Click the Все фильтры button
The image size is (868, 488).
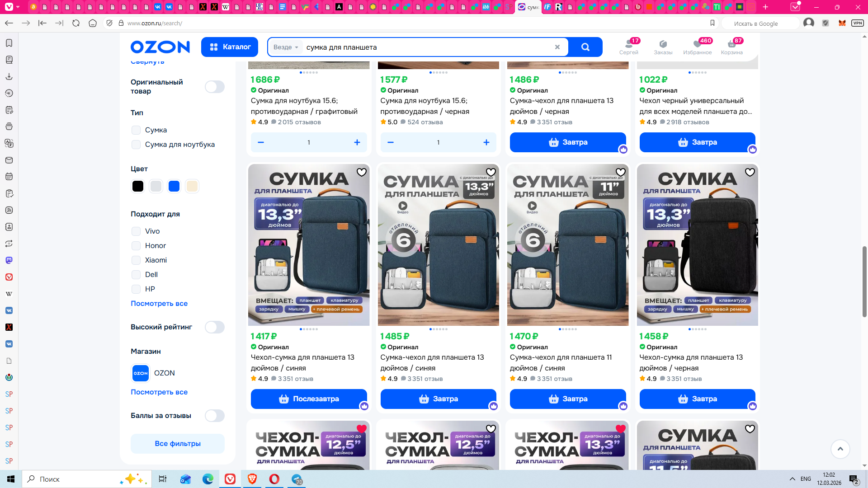(178, 444)
